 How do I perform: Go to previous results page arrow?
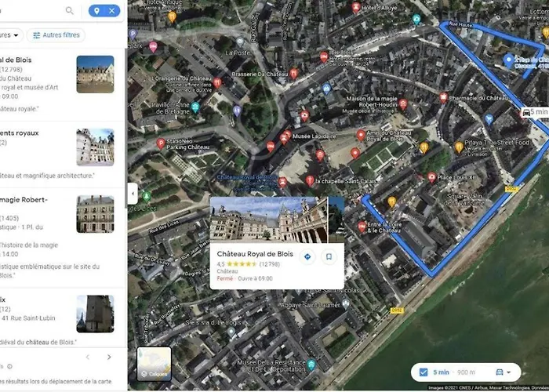pyautogui.click(x=88, y=357)
